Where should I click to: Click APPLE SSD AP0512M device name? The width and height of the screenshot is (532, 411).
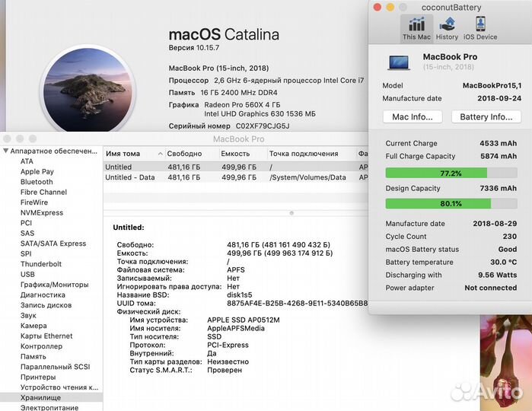click(x=244, y=320)
